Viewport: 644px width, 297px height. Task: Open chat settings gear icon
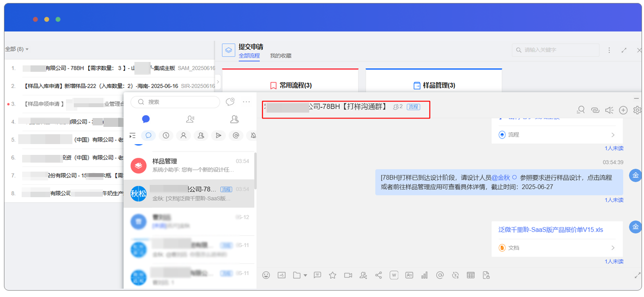tap(637, 110)
